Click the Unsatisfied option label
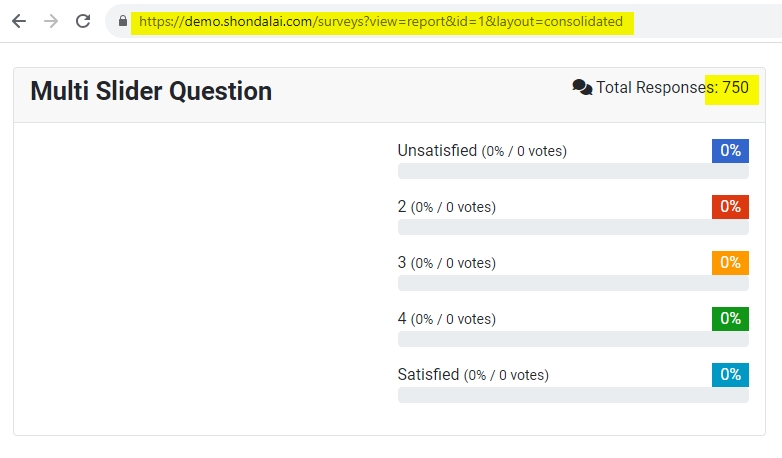This screenshot has width=782, height=458. click(x=437, y=151)
